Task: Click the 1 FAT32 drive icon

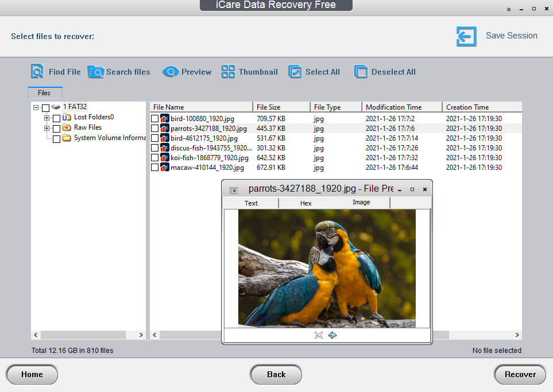Action: (x=56, y=106)
